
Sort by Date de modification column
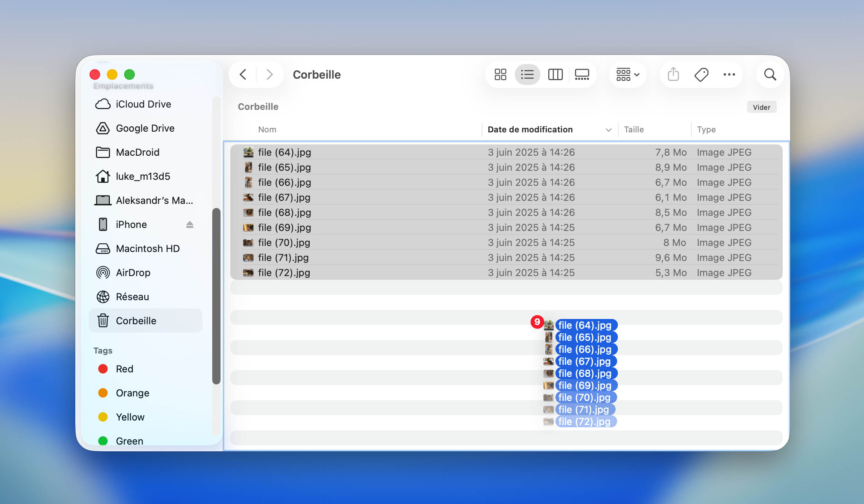[x=530, y=129]
